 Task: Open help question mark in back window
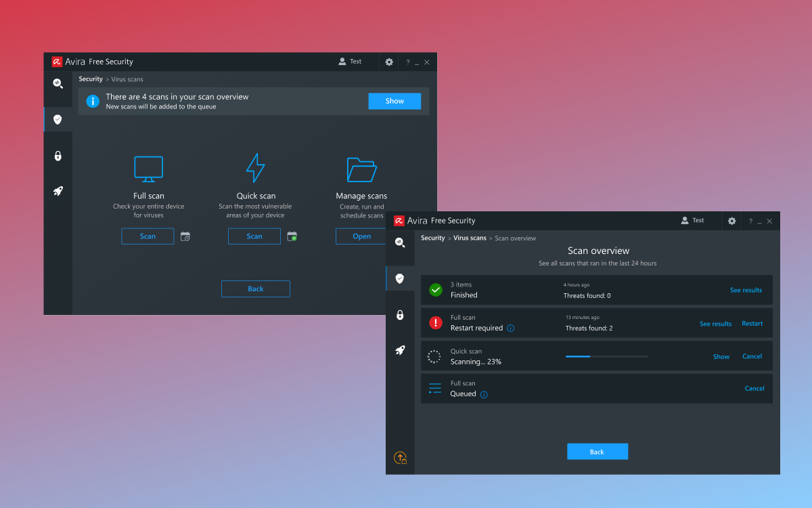coord(407,62)
